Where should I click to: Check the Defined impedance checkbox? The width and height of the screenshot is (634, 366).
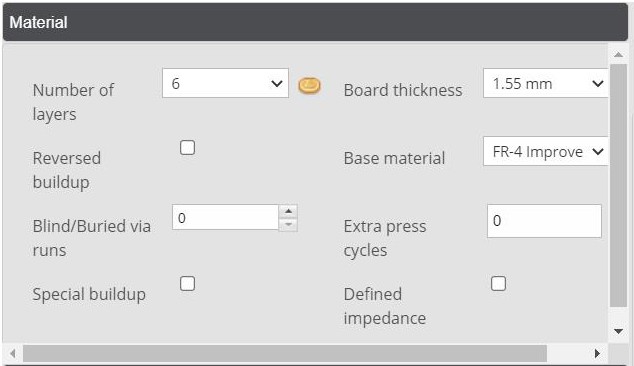pos(498,283)
